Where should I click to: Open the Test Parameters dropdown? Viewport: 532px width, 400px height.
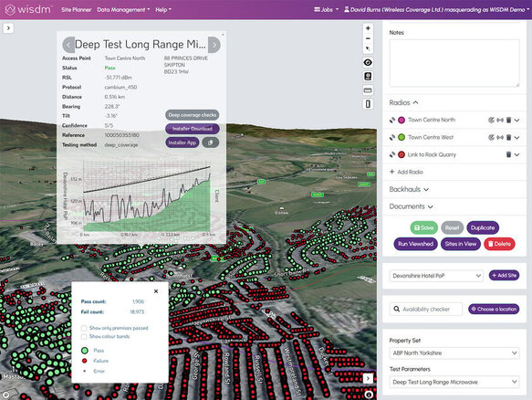tap(454, 382)
